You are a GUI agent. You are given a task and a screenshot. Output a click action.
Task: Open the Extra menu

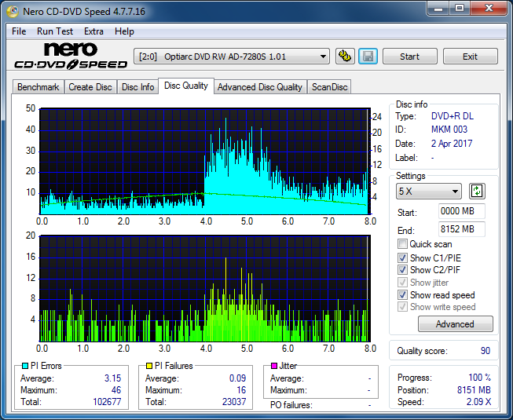tap(93, 31)
